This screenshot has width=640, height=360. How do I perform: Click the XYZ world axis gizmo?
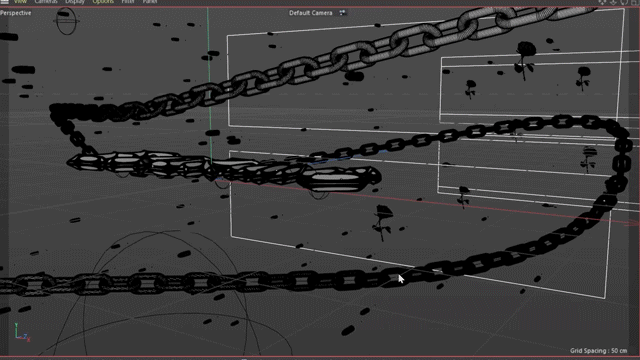pos(22,333)
